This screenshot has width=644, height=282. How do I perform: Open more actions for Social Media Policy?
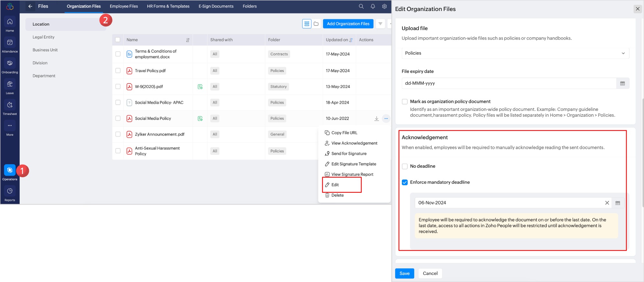tap(386, 119)
